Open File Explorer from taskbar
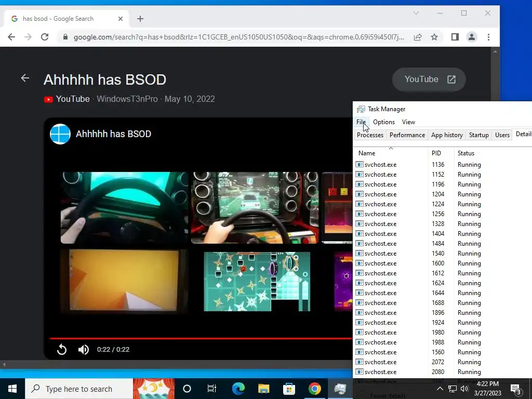Image resolution: width=532 pixels, height=399 pixels. pyautogui.click(x=263, y=389)
